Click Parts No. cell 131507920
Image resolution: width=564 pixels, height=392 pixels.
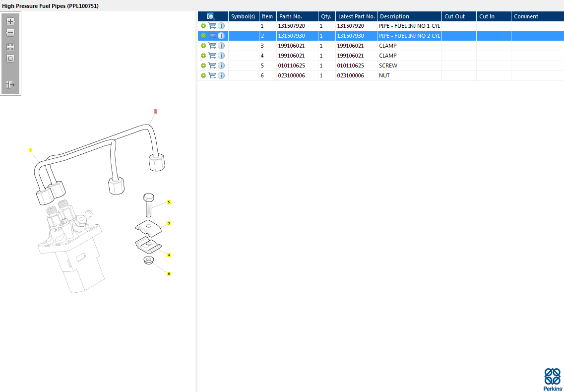coord(297,26)
